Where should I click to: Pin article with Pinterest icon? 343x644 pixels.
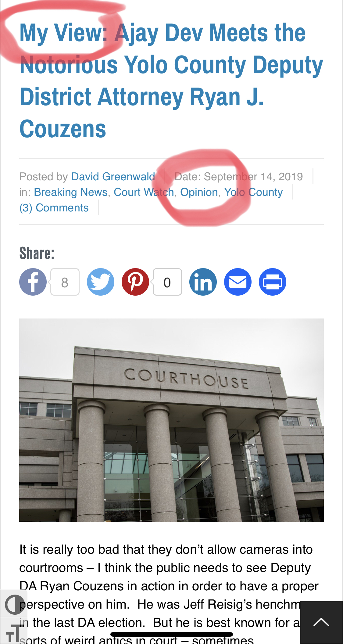[x=135, y=282]
